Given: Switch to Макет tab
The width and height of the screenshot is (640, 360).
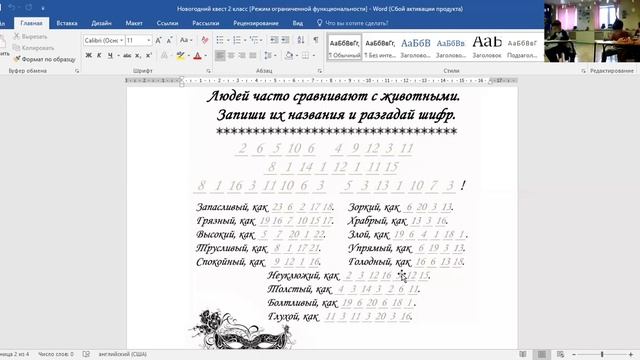Looking at the screenshot, I should point(134,23).
